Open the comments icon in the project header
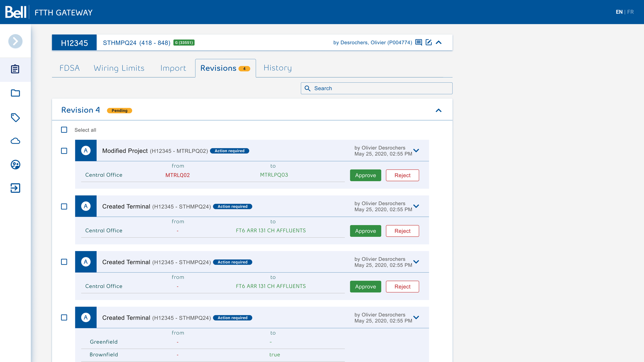The image size is (644, 362). tap(419, 42)
